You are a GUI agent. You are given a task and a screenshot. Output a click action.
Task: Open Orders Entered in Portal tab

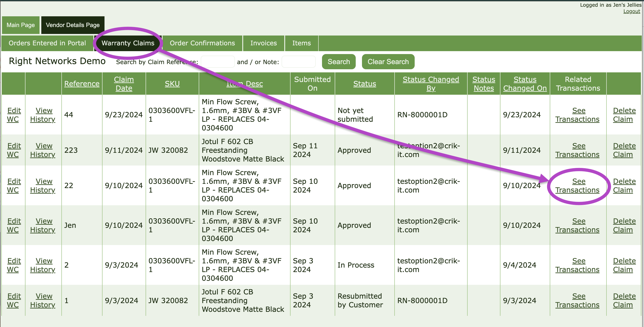tap(47, 43)
